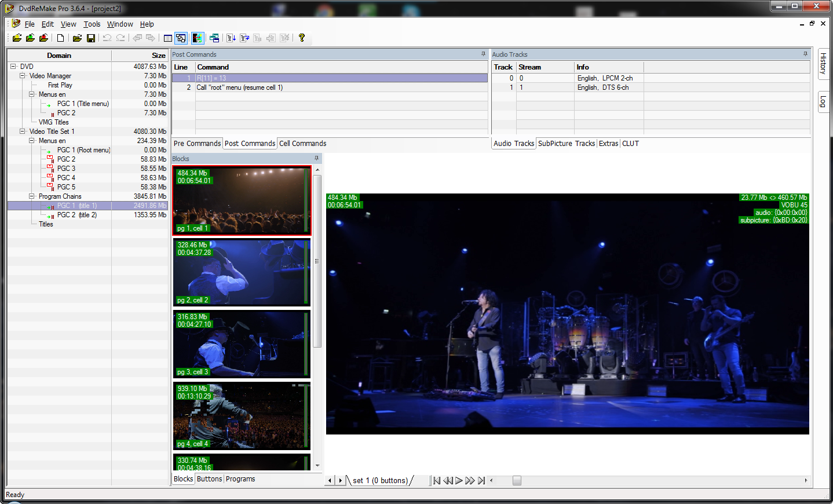
Task: Click the yellow question mark help icon
Action: 302,38
